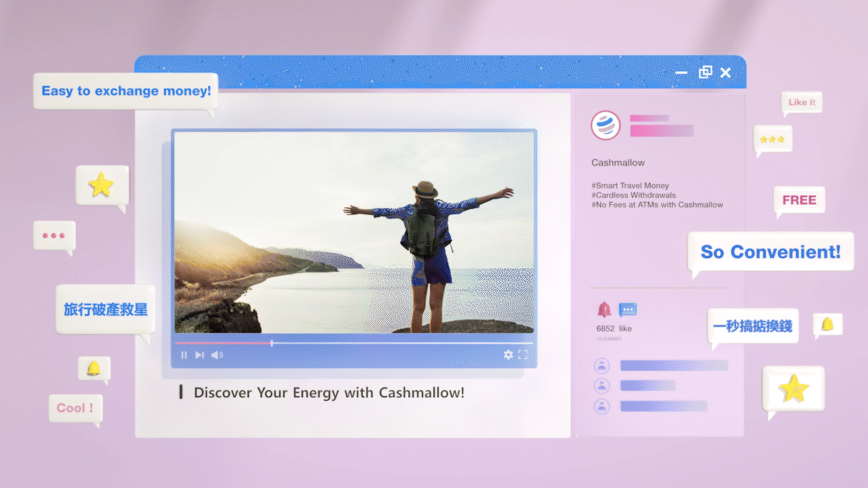Viewport: 868px width, 488px height.
Task: Click the '一秒搞掂換錢' speech bubble
Action: coord(753,327)
